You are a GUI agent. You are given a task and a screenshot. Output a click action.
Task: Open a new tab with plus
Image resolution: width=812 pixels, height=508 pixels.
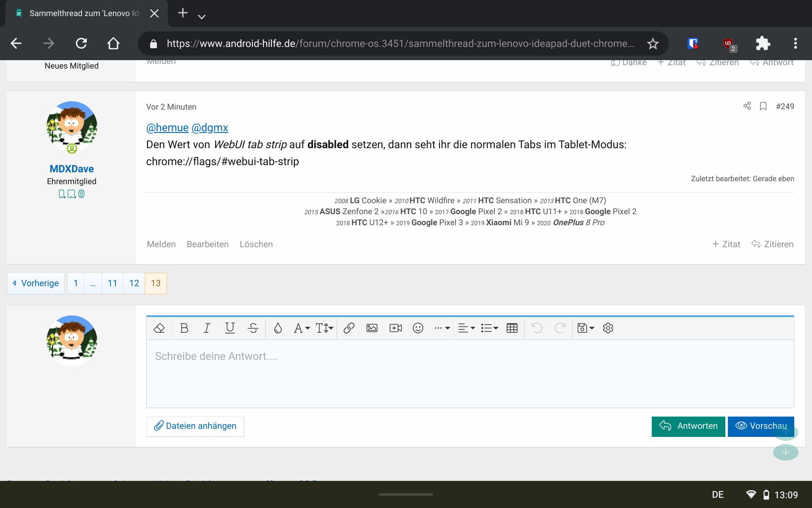(183, 13)
